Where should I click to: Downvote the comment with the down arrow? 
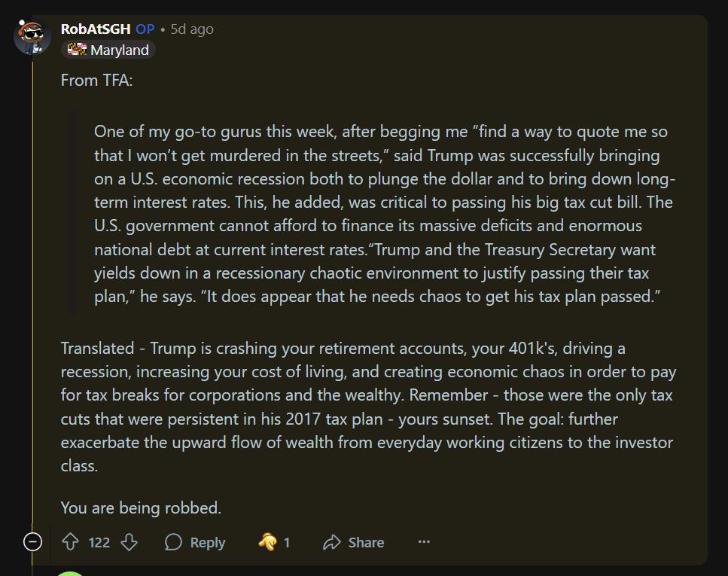[129, 542]
